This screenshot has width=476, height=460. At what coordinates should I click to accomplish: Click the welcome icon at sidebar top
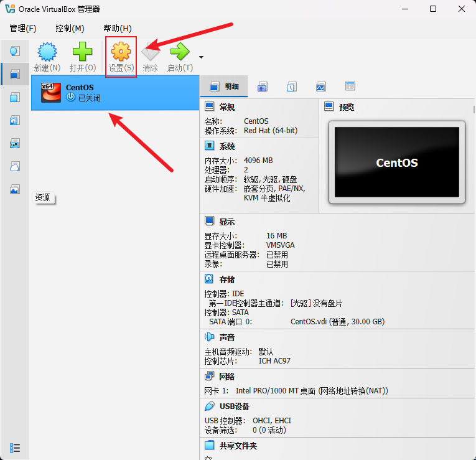coord(14,51)
